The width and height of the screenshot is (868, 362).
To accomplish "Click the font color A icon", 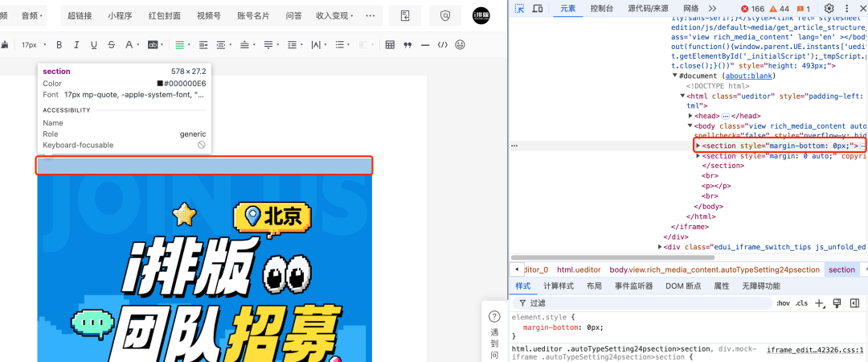I will point(129,45).
